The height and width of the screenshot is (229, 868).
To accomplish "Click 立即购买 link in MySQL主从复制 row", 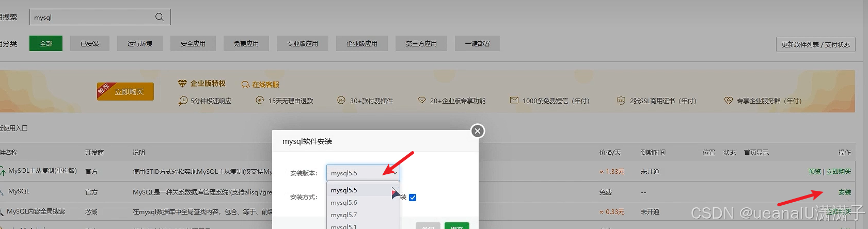I will coord(839,171).
